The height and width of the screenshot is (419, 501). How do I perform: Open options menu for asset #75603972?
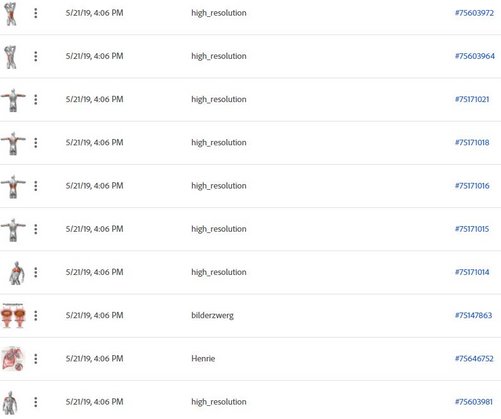(x=36, y=13)
